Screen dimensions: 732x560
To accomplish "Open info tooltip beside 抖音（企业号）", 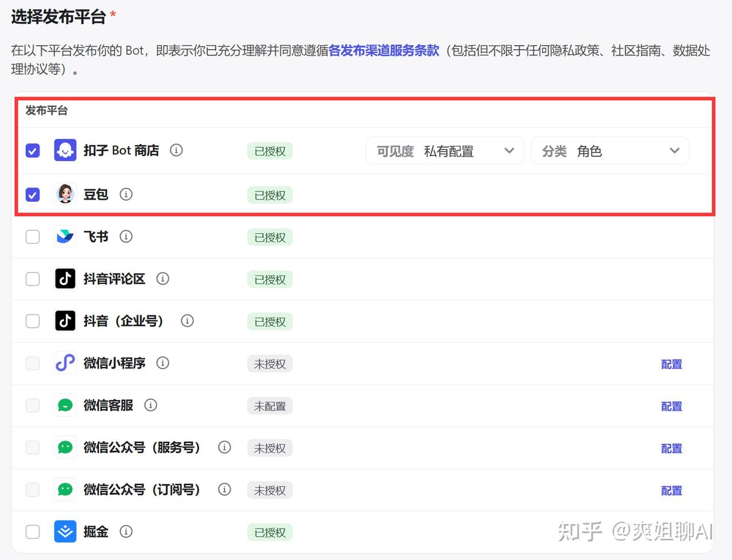I will click(x=187, y=321).
